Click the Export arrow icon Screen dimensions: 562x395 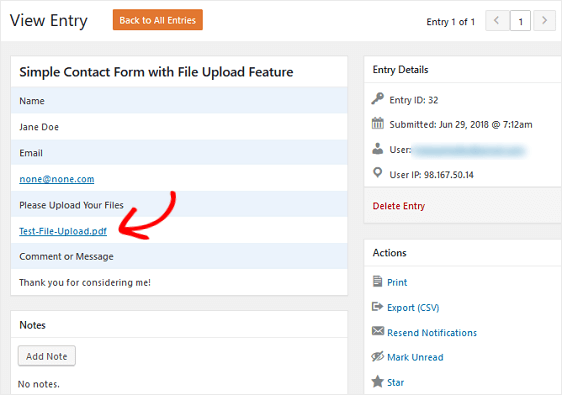(377, 306)
